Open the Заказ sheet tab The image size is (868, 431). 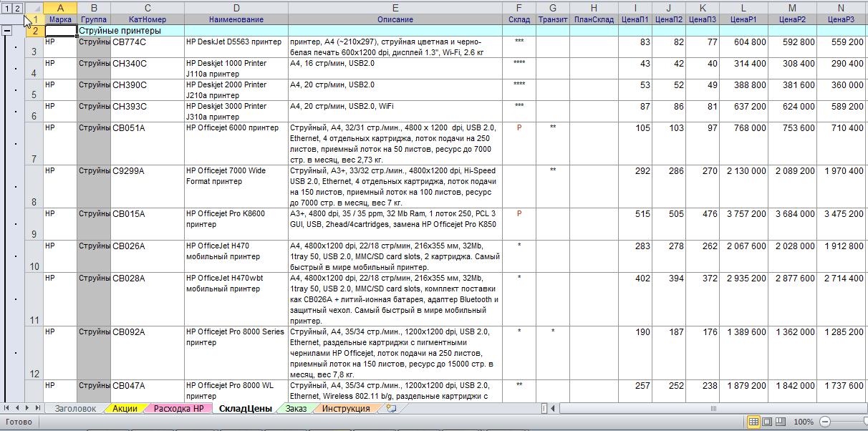pos(296,409)
